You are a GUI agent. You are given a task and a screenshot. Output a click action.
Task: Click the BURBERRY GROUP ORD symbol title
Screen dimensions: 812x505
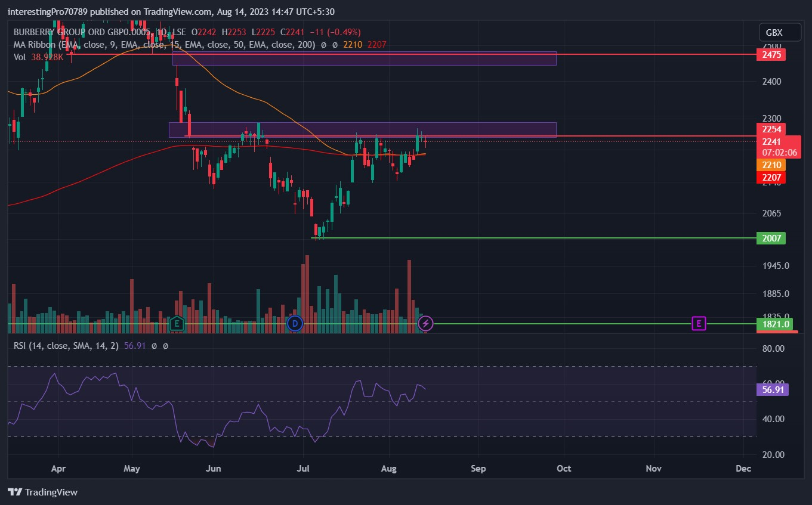coord(83,32)
